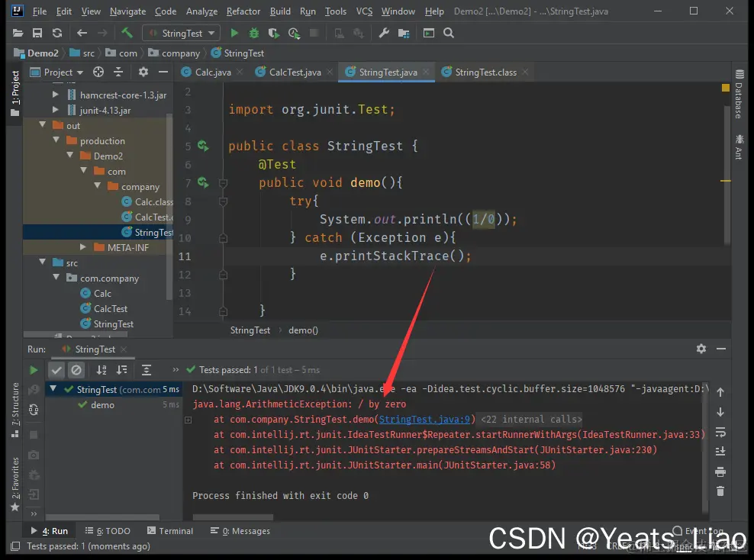The image size is (754, 560).
Task: Switch to Calc.java tab
Action: click(213, 72)
